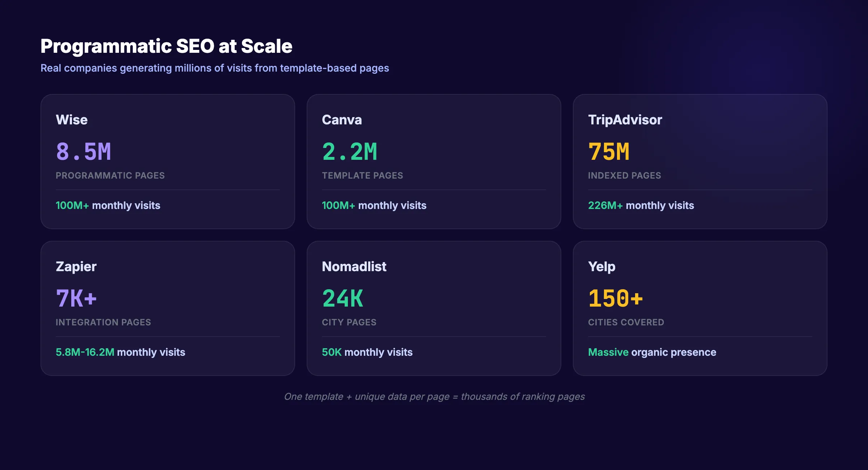The image size is (868, 470).
Task: Click the footer 'One template + unique data per page' line
Action: coord(434,397)
